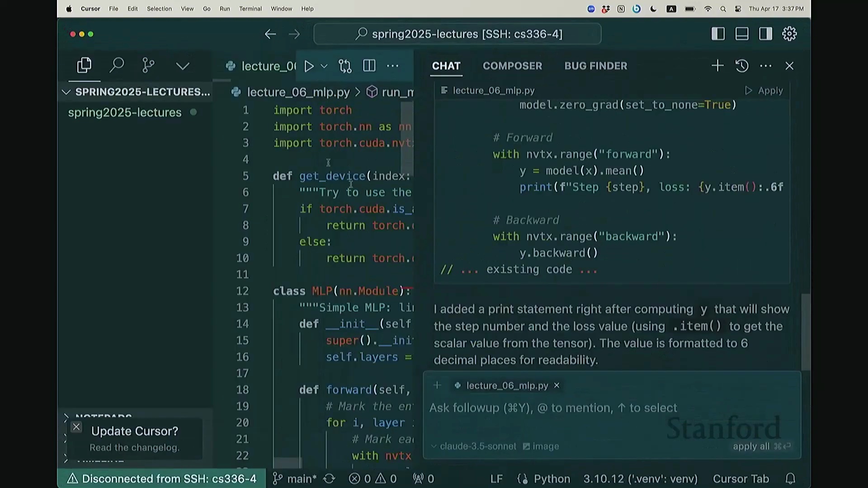Open the Search sidebar icon

[x=117, y=66]
